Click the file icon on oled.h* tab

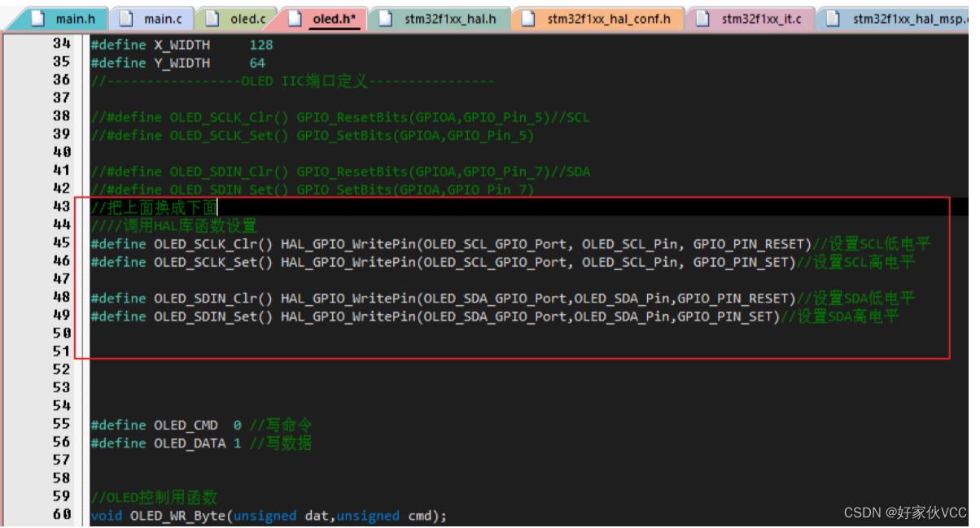tap(296, 18)
